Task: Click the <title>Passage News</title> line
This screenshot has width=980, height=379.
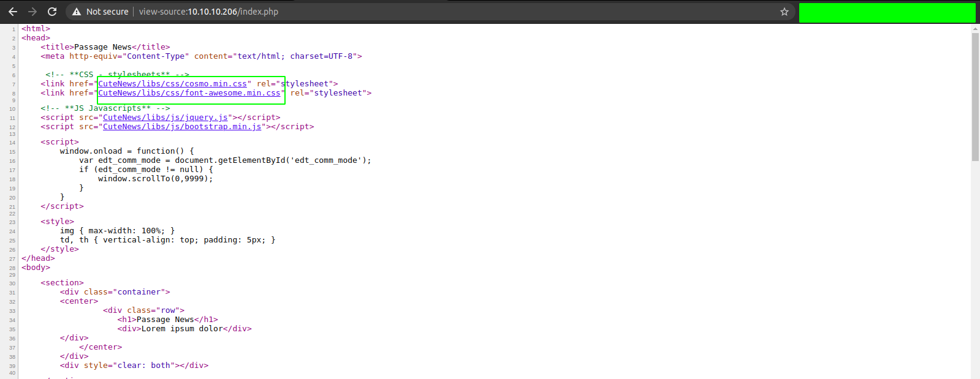Action: (x=105, y=47)
